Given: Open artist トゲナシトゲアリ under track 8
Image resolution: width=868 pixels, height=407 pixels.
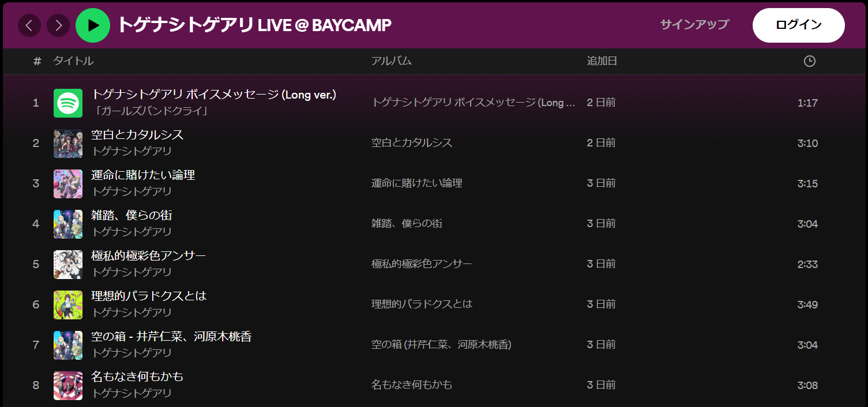Looking at the screenshot, I should click(x=131, y=393).
